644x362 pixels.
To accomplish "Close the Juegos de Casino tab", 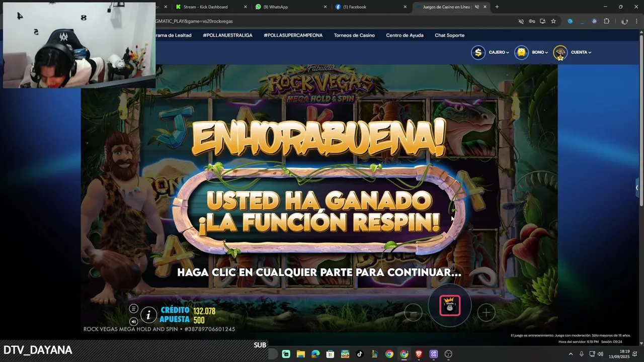I will click(485, 7).
